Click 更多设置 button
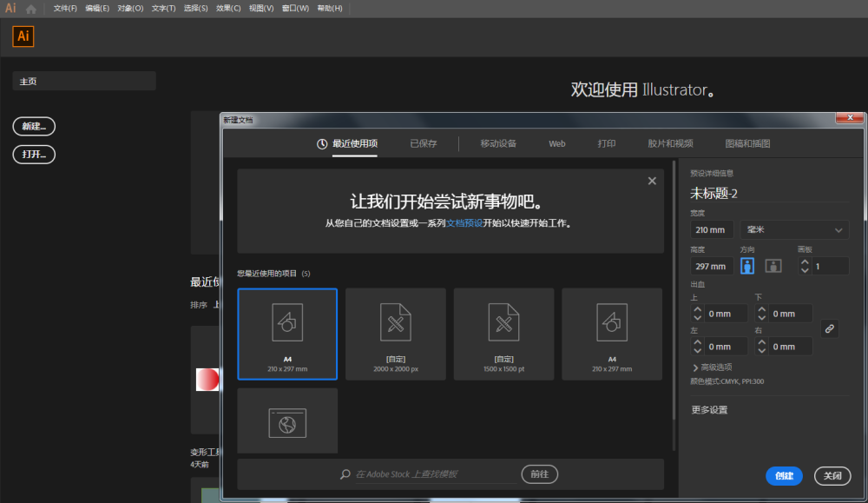Viewport: 868px width, 503px height. pos(709,410)
